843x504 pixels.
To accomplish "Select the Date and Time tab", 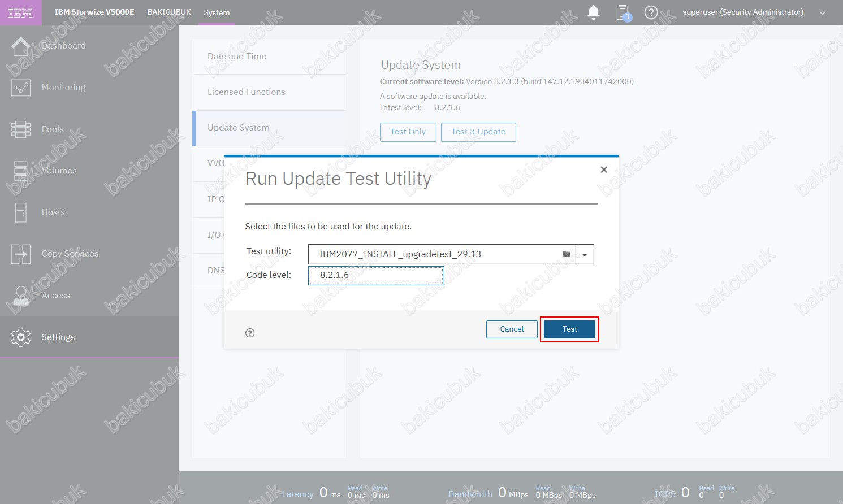I will pos(269,57).
